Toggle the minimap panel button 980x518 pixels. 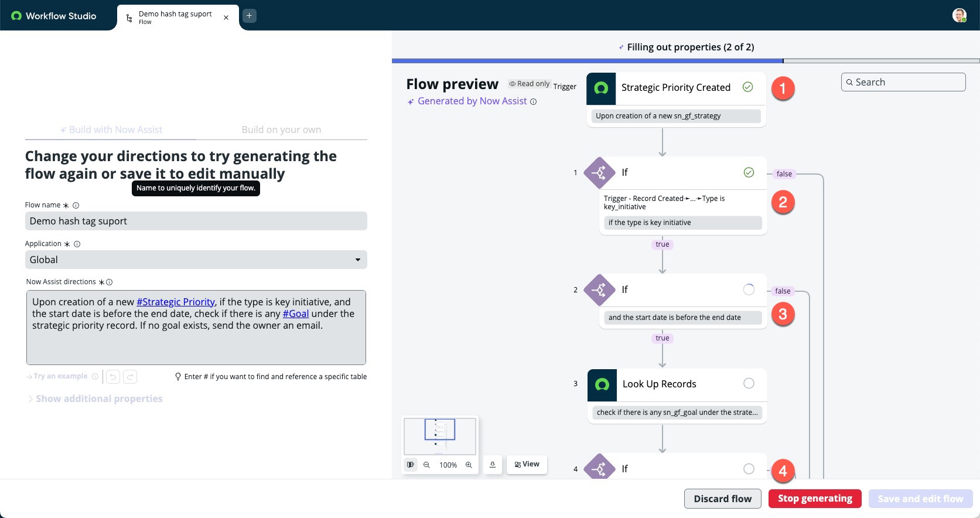coord(411,465)
